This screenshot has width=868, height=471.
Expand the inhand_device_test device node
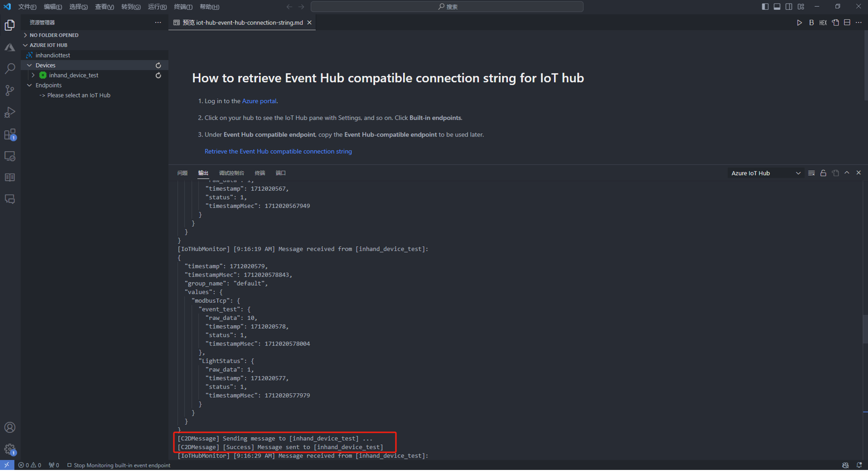click(33, 76)
